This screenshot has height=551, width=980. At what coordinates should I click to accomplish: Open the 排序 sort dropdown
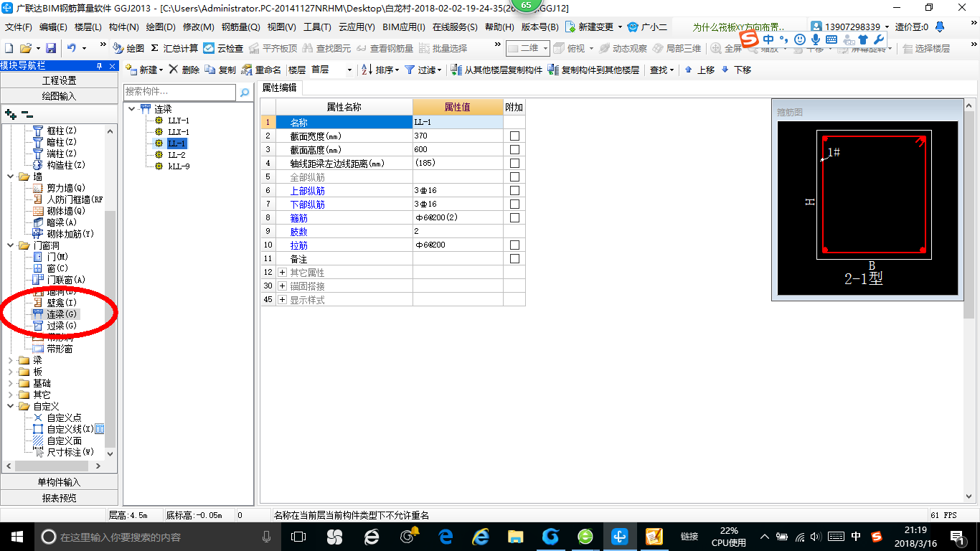(x=380, y=70)
